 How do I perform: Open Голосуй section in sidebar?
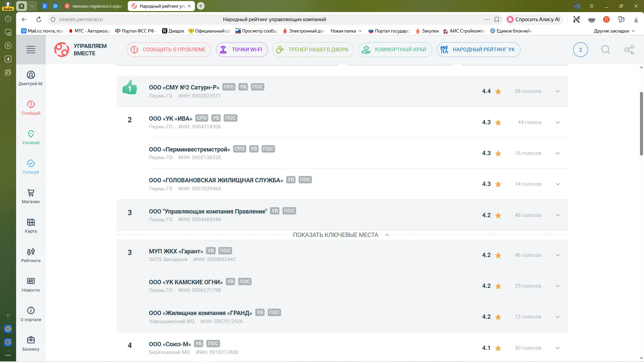[x=31, y=167]
